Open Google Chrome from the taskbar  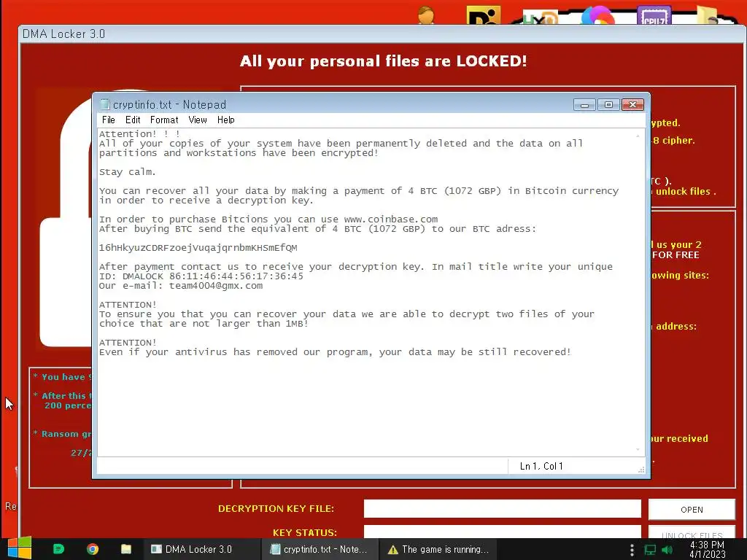93,549
